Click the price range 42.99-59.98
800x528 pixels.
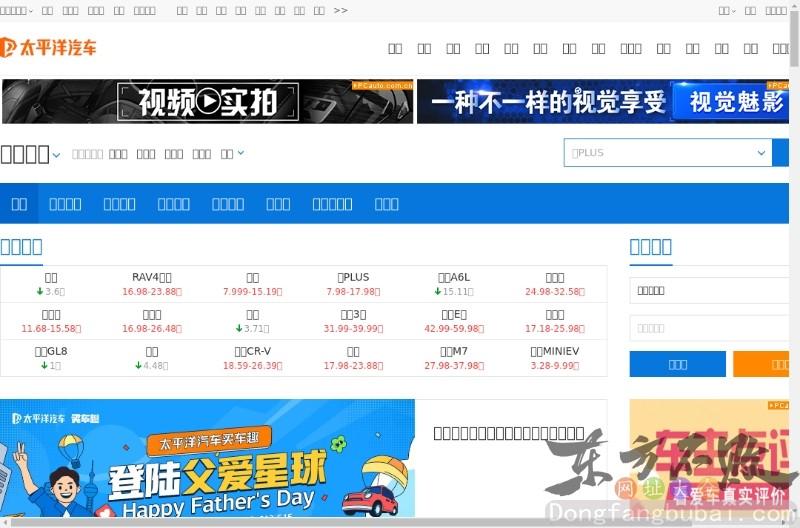[x=454, y=329]
